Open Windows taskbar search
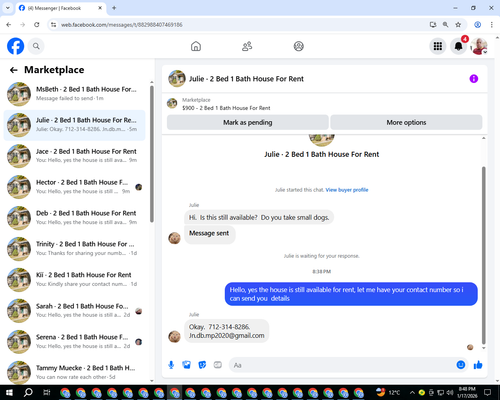Image resolution: width=500 pixels, height=400 pixels. tap(28, 392)
